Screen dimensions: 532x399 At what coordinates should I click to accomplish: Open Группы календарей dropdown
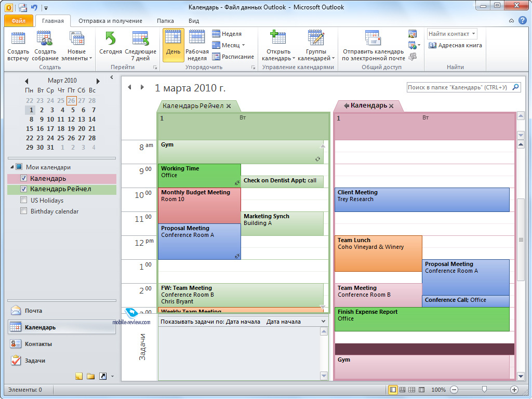[x=316, y=46]
